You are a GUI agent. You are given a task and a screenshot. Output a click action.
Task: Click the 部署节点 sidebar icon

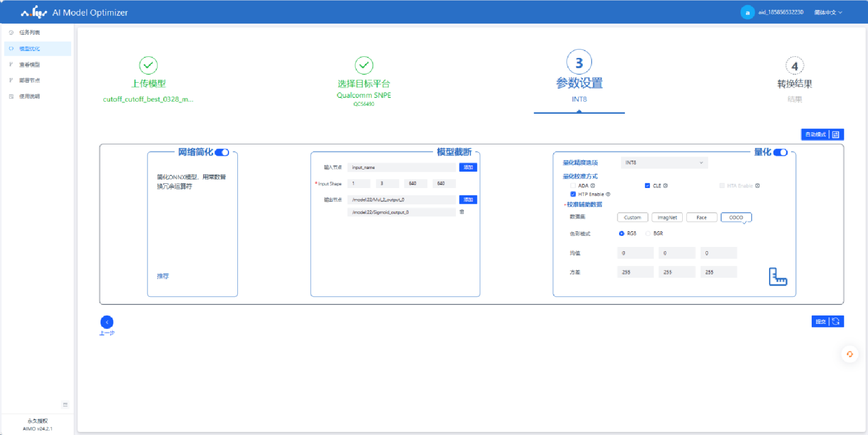point(11,80)
